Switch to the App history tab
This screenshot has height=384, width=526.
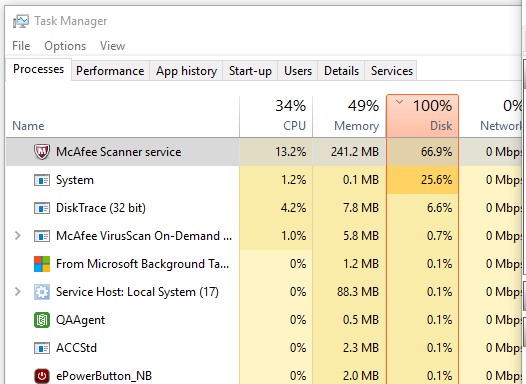(x=186, y=71)
